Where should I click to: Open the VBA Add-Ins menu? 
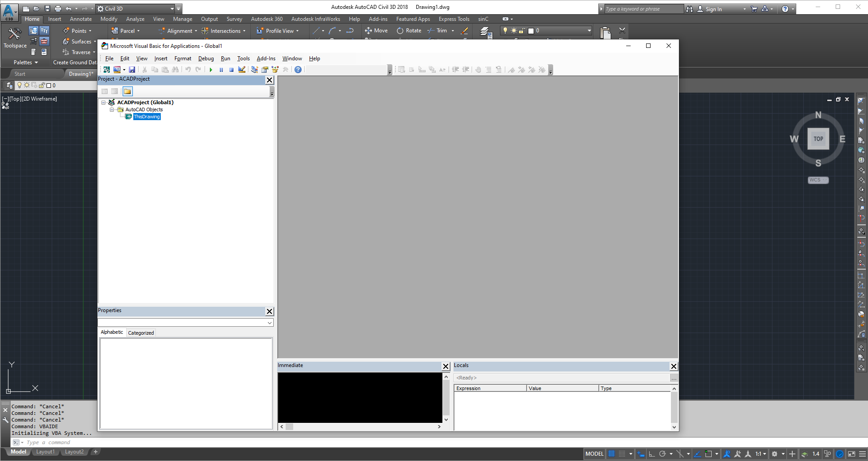[266, 59]
